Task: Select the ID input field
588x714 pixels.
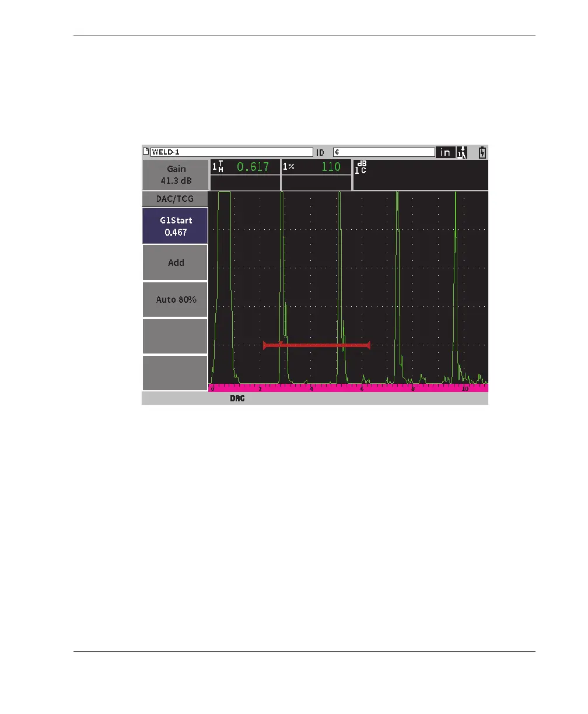Action: tap(384, 152)
